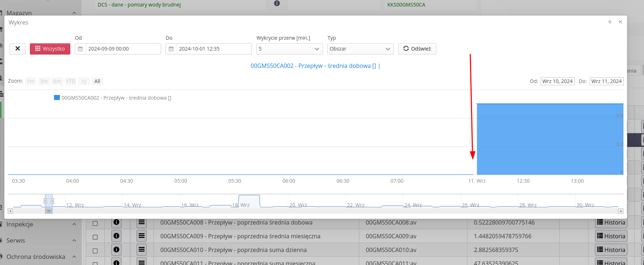The image size is (644, 265).
Task: Click the calendar icon in Od field
Action: point(80,49)
